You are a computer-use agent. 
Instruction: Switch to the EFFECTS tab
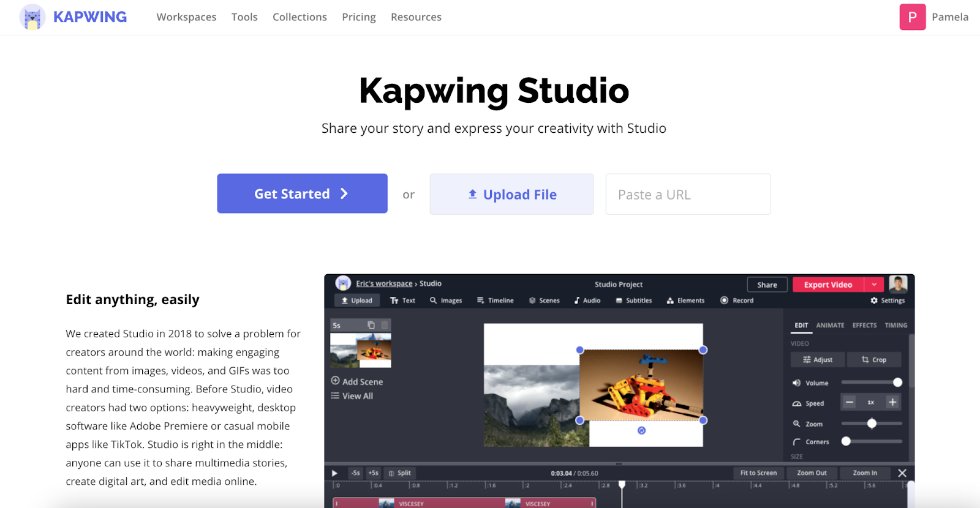click(x=864, y=326)
